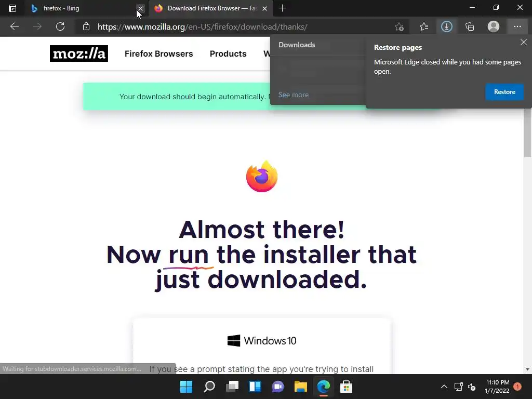Click the network status tray icon
Viewport: 532px width, 399px height.
click(458, 387)
